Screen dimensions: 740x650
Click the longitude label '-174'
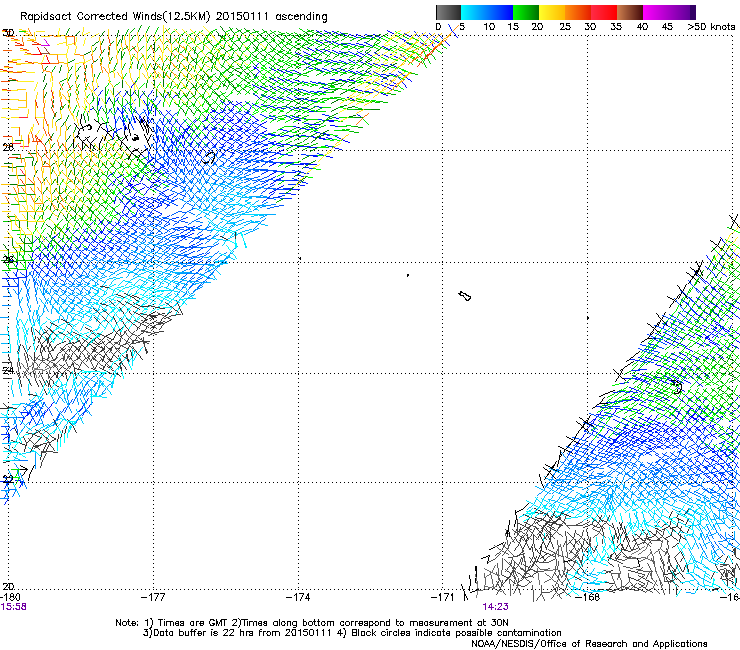coord(298,597)
